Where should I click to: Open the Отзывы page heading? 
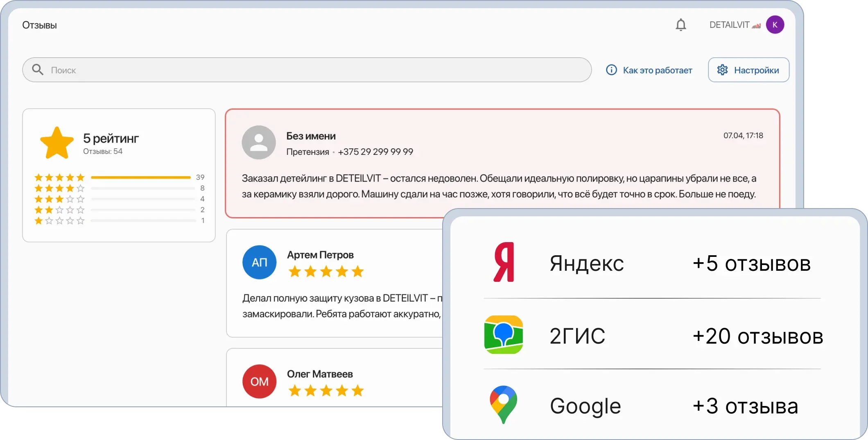click(39, 24)
